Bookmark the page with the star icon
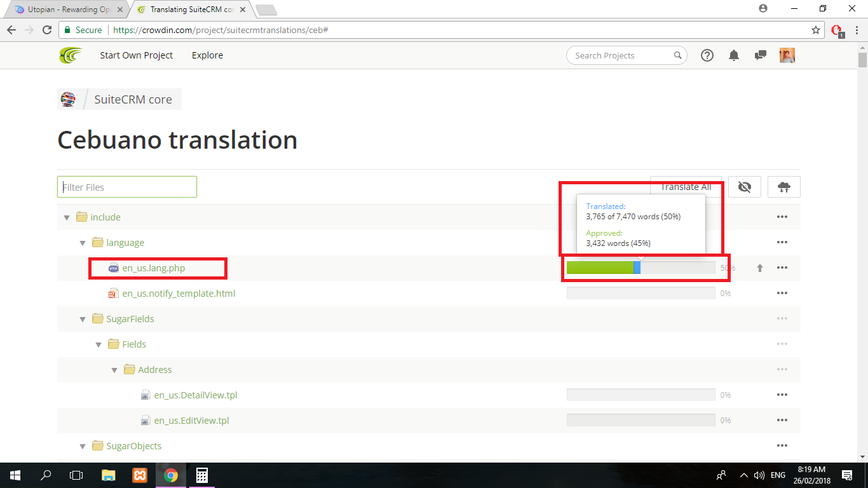The image size is (868, 488). (816, 30)
